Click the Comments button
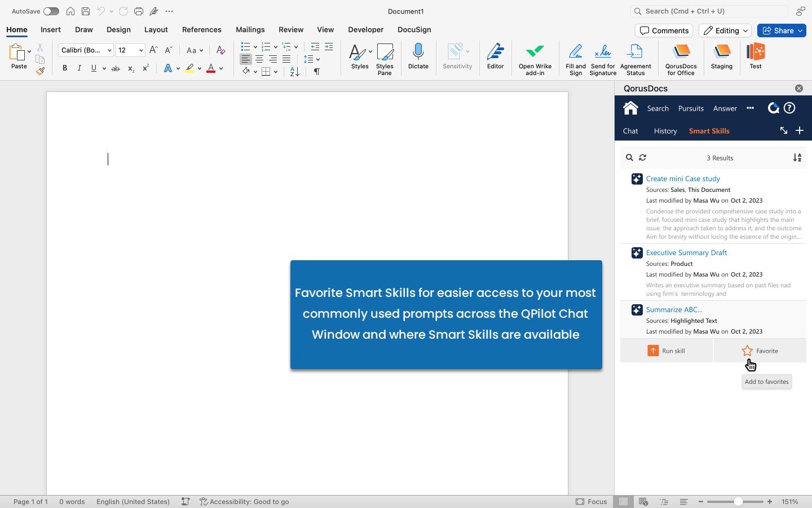The width and height of the screenshot is (812, 508). (664, 30)
